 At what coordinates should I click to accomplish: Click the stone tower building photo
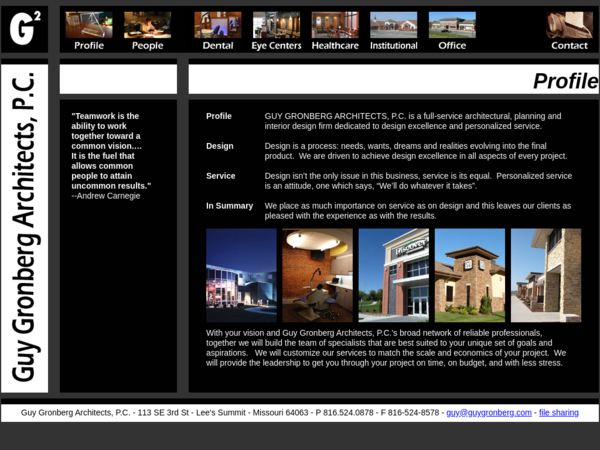[470, 275]
